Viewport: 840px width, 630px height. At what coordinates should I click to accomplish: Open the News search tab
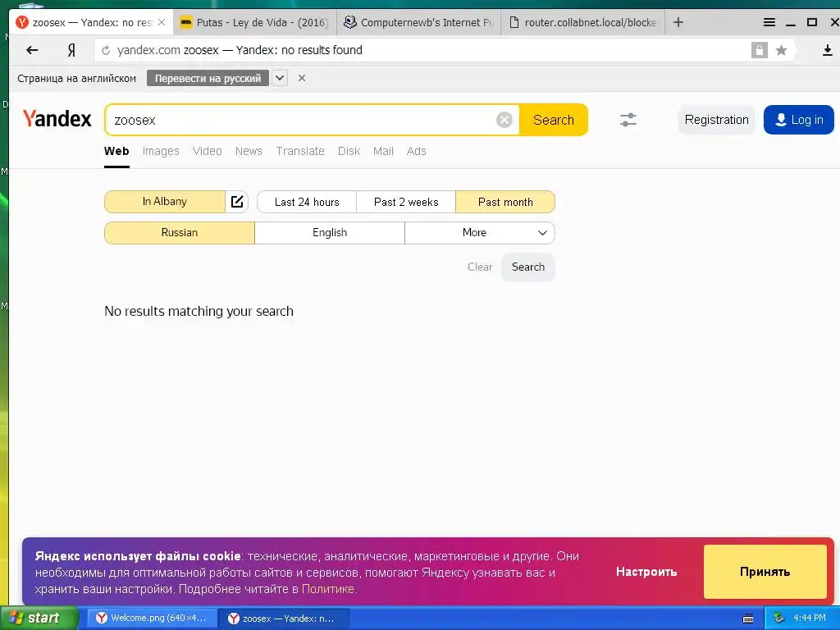pyautogui.click(x=249, y=151)
